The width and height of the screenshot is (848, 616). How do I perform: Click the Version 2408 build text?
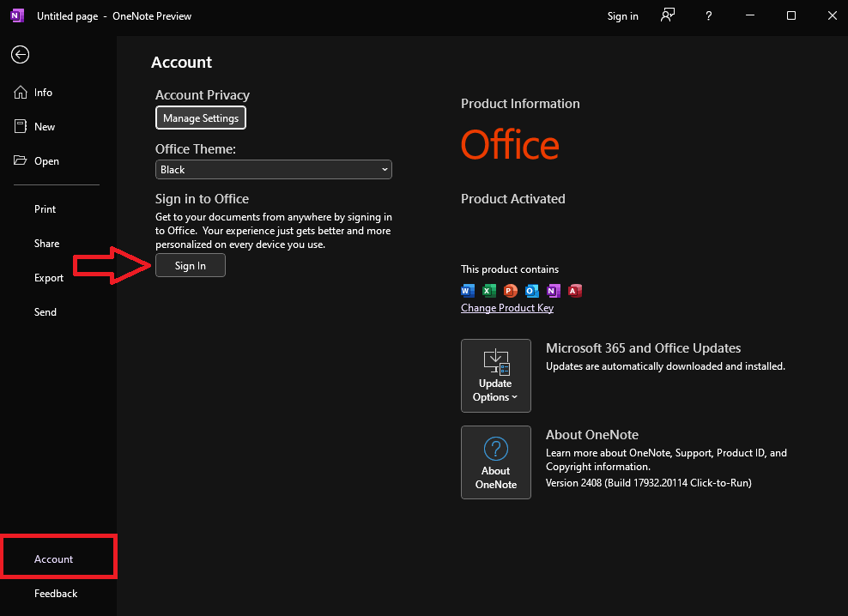tap(648, 483)
